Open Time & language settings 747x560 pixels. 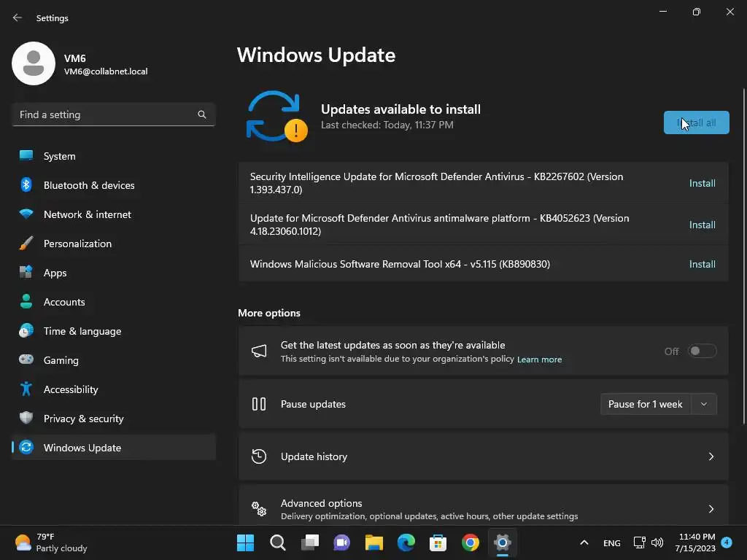click(x=113, y=331)
